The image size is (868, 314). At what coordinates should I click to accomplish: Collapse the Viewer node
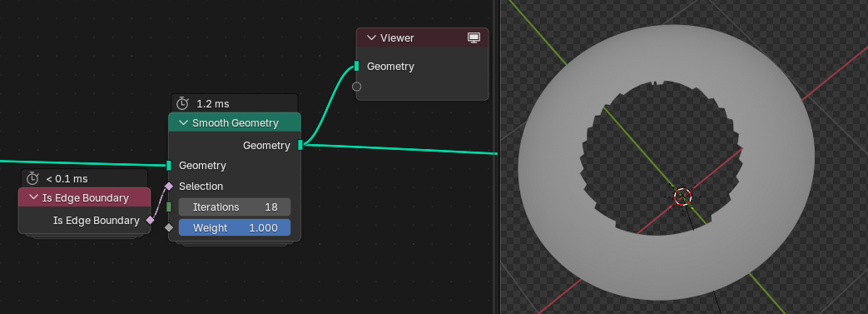(372, 38)
